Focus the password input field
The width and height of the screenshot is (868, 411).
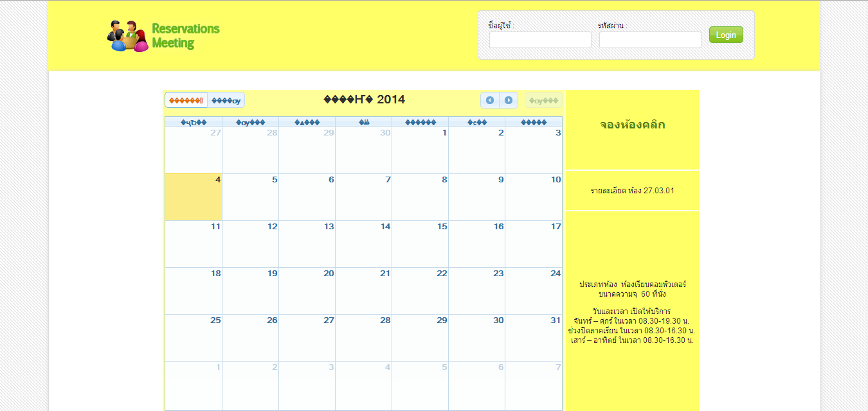tap(650, 40)
